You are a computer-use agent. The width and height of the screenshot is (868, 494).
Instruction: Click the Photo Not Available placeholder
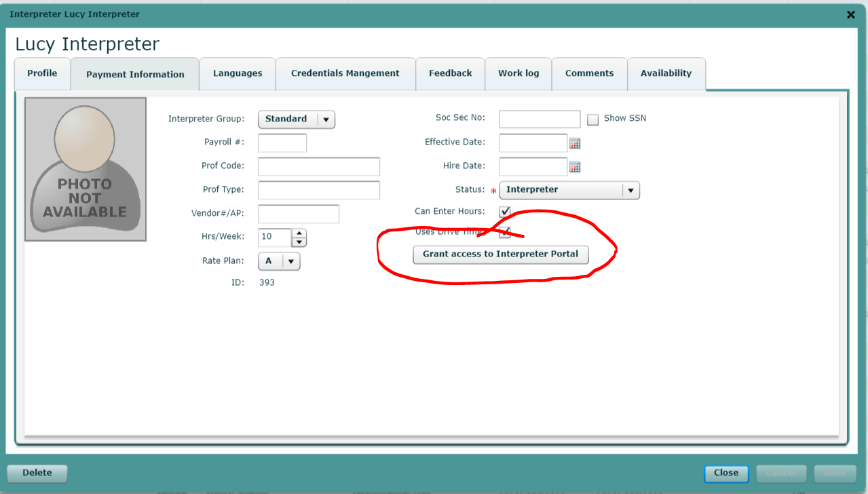point(86,170)
